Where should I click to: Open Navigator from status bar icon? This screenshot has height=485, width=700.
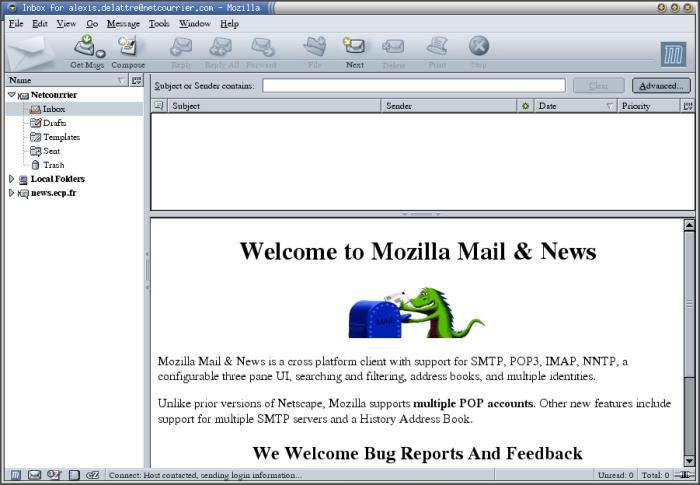point(16,475)
